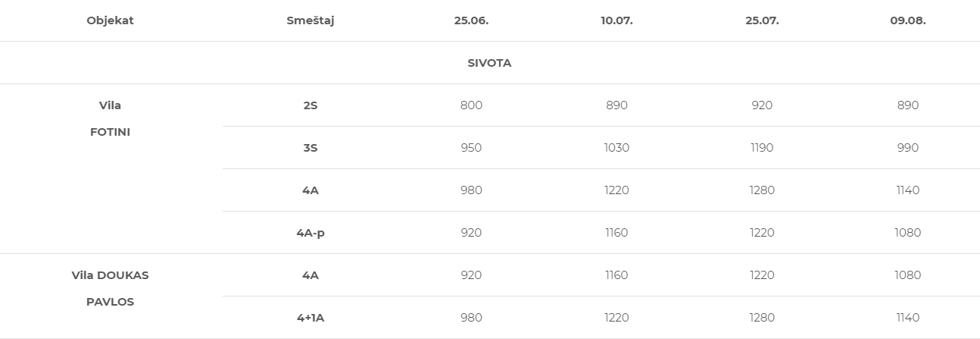This screenshot has width=980, height=339.
Task: Click the Smeštaj column header
Action: tap(311, 20)
